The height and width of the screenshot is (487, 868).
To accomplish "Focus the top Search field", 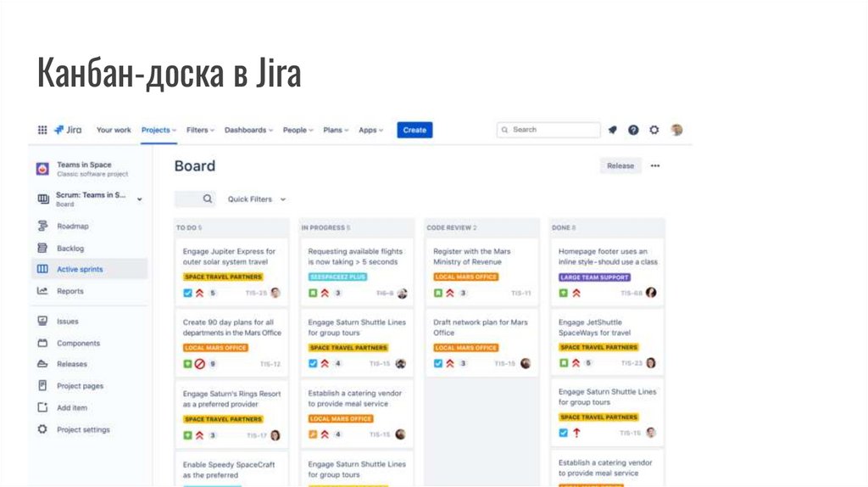I will pyautogui.click(x=548, y=130).
